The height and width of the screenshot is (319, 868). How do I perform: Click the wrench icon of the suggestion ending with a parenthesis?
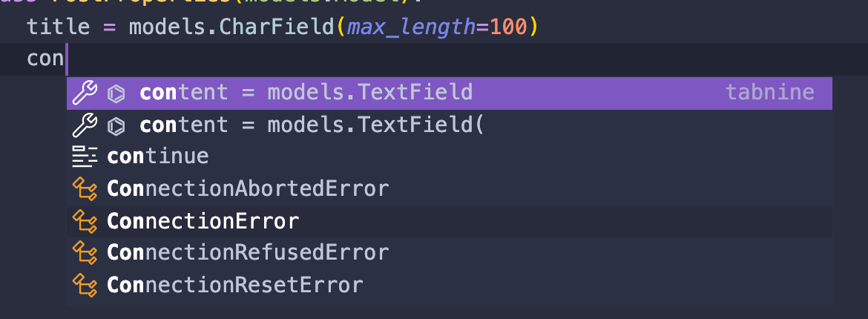tap(85, 125)
